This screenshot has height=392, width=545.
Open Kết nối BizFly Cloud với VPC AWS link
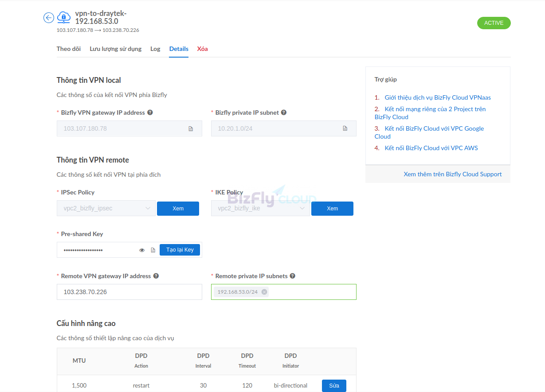[431, 148]
